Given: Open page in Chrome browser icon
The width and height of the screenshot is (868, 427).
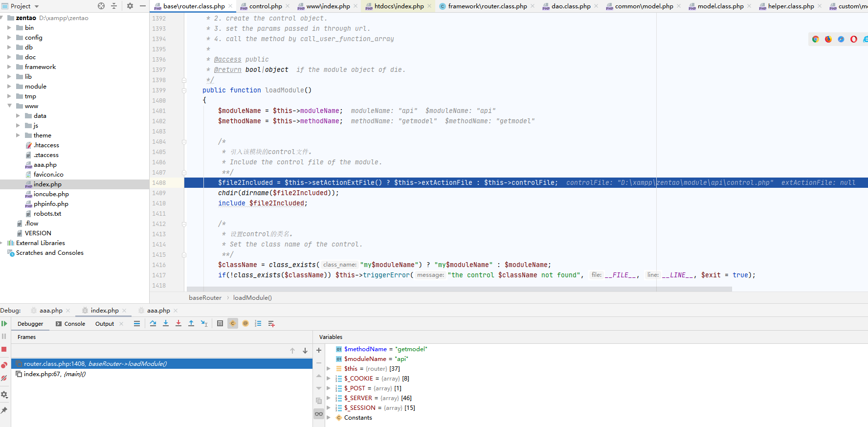Looking at the screenshot, I should [816, 39].
